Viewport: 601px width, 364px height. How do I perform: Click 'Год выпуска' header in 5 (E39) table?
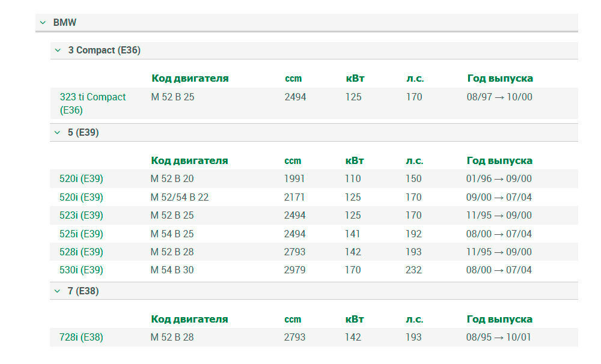click(x=499, y=160)
